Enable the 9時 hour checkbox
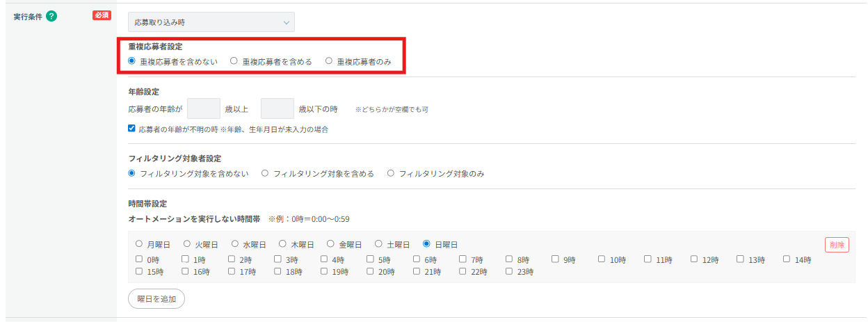This screenshot has height=322, width=868. click(x=556, y=259)
